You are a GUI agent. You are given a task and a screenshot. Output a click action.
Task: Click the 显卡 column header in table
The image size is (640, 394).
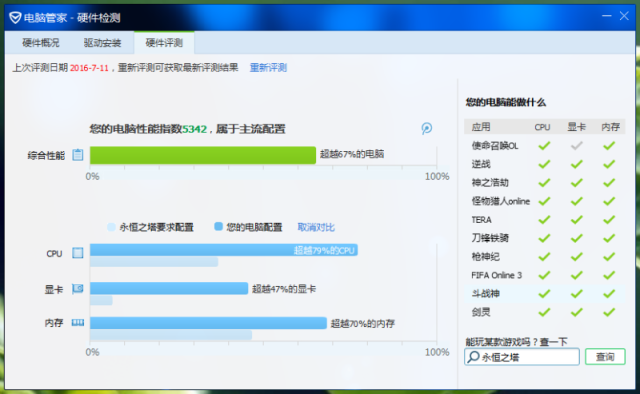tap(576, 127)
